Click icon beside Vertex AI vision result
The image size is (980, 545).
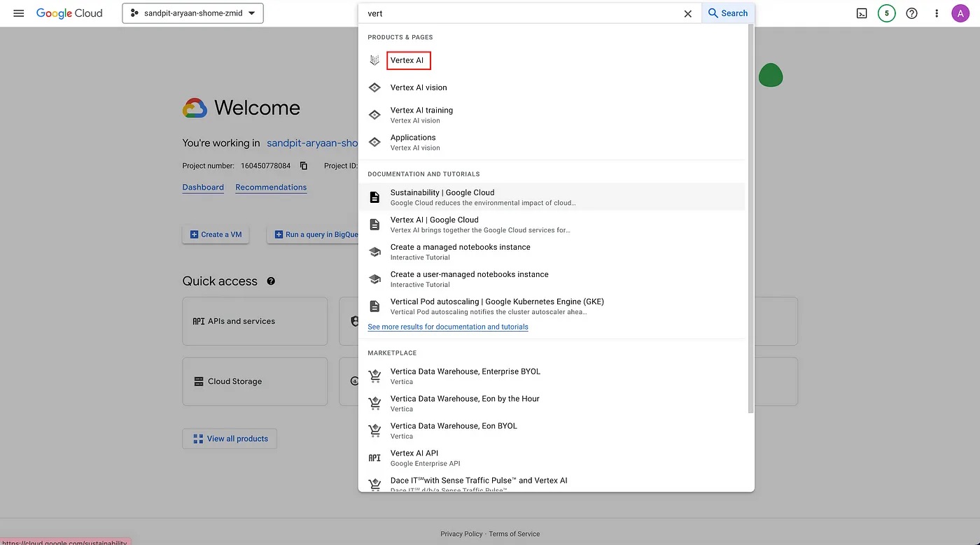pyautogui.click(x=374, y=87)
